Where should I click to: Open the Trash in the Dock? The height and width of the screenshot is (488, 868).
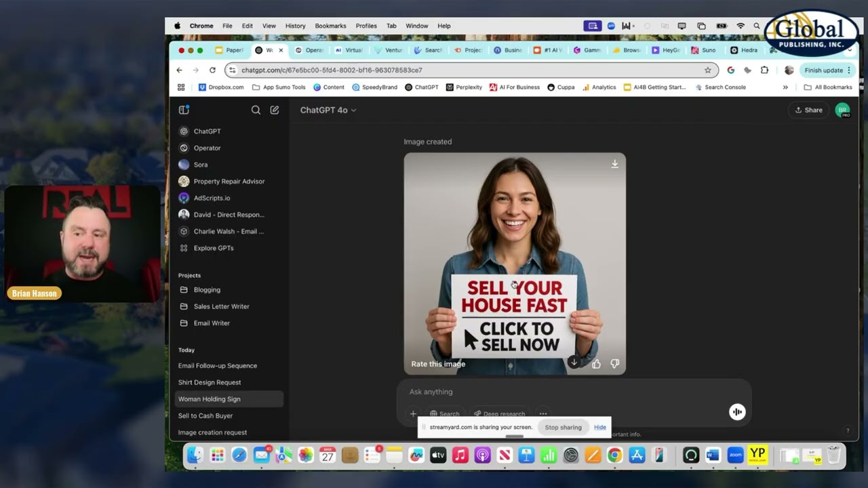(x=833, y=455)
